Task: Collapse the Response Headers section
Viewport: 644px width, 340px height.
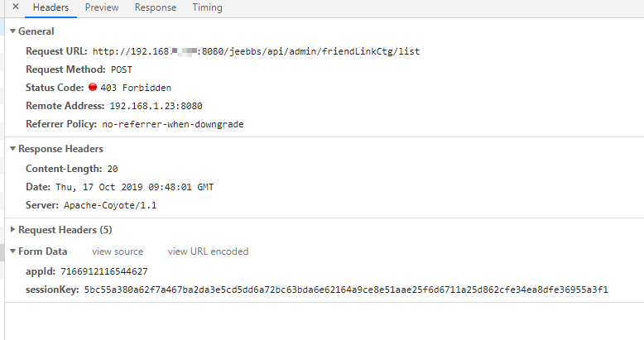Action: pos(12,149)
